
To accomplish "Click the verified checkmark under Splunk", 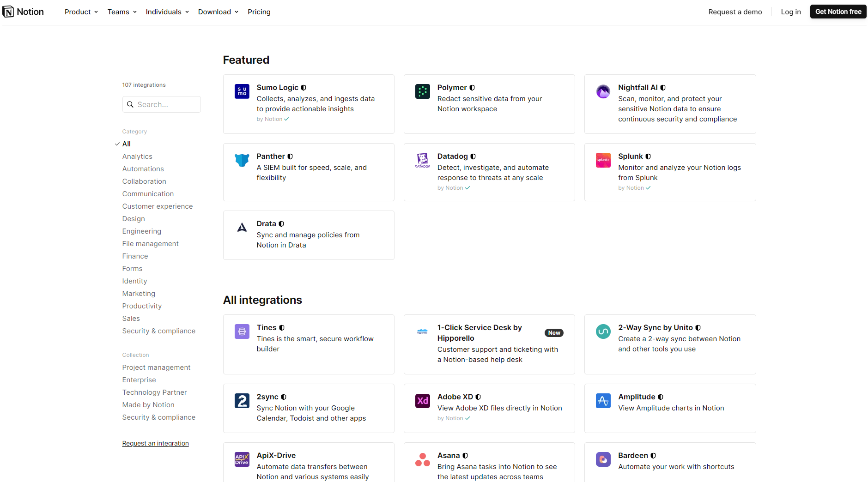I will [648, 188].
